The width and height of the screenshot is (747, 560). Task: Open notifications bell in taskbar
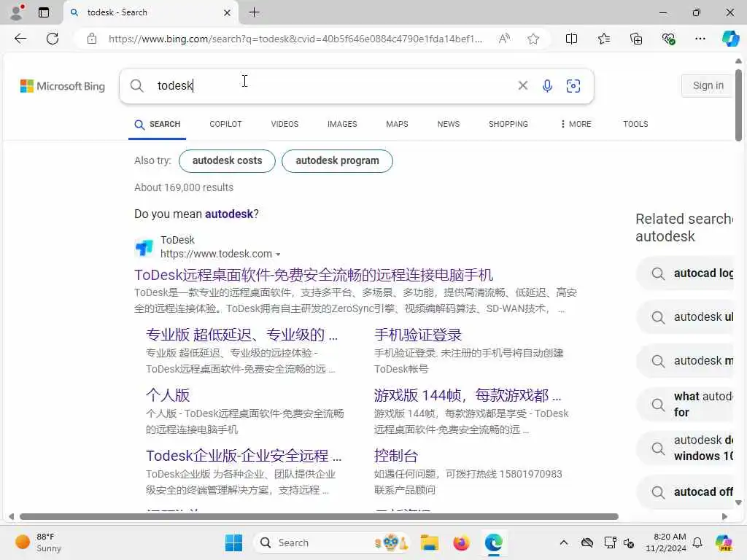coord(697,542)
